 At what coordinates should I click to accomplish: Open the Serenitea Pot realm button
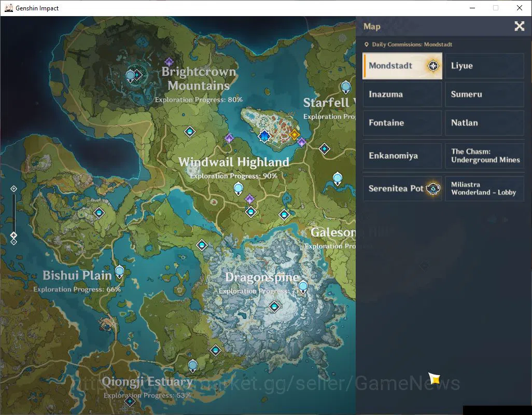coord(402,188)
